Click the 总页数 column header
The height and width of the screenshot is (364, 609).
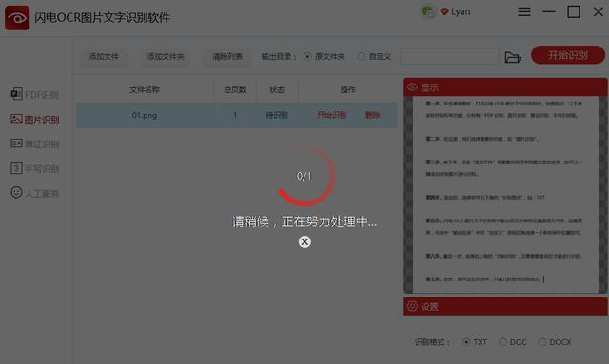235,90
